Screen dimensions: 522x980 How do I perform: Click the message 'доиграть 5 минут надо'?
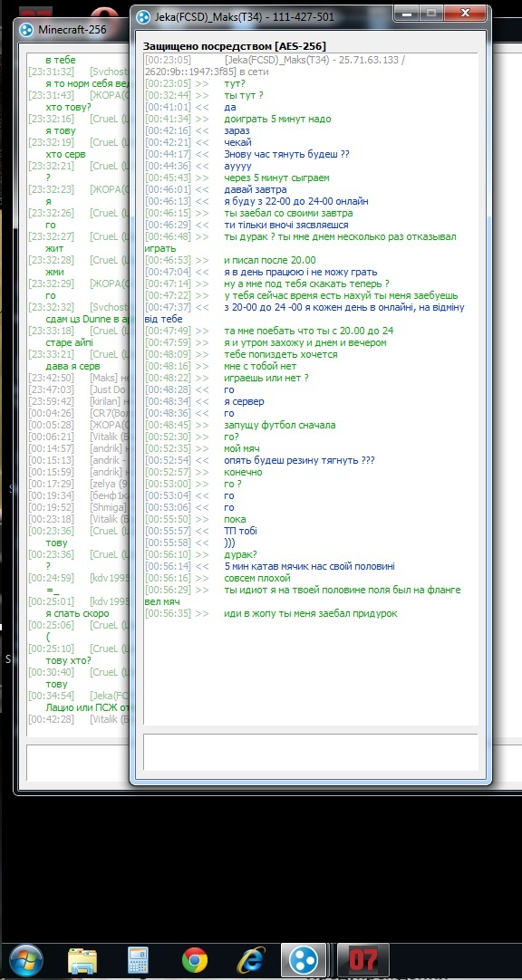pyautogui.click(x=277, y=120)
